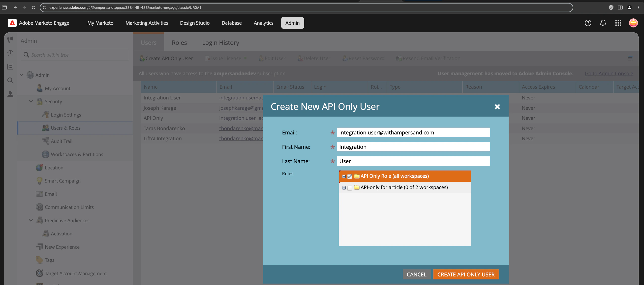The height and width of the screenshot is (285, 644).
Task: Click the megaphone icon in left rail
Action: pos(10,39)
